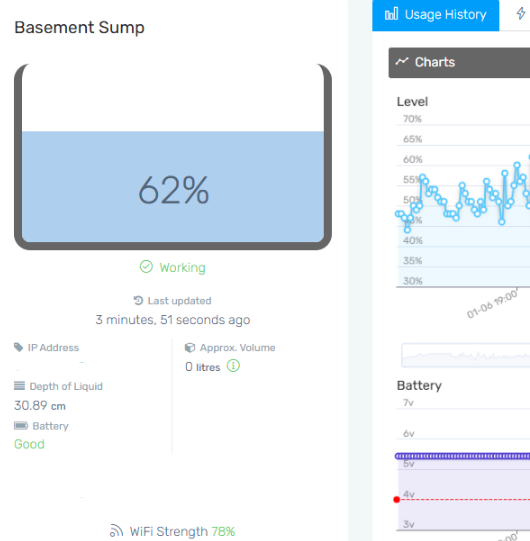Click the Last updated history icon
Screen dimensions: 530x541
tap(138, 301)
